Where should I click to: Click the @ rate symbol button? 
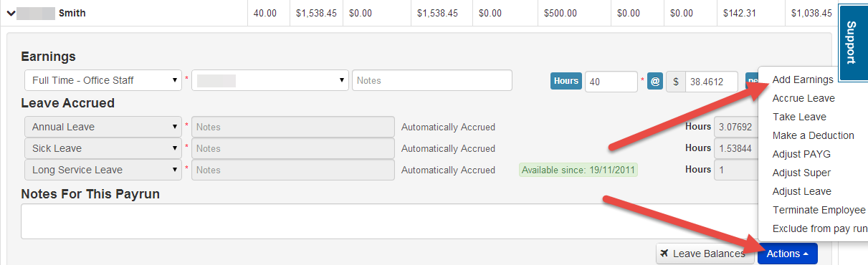coord(655,81)
